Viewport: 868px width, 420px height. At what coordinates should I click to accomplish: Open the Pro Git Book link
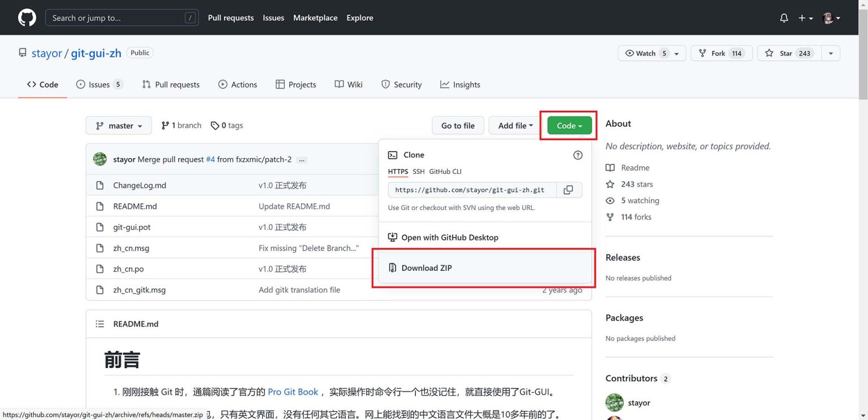(293, 391)
